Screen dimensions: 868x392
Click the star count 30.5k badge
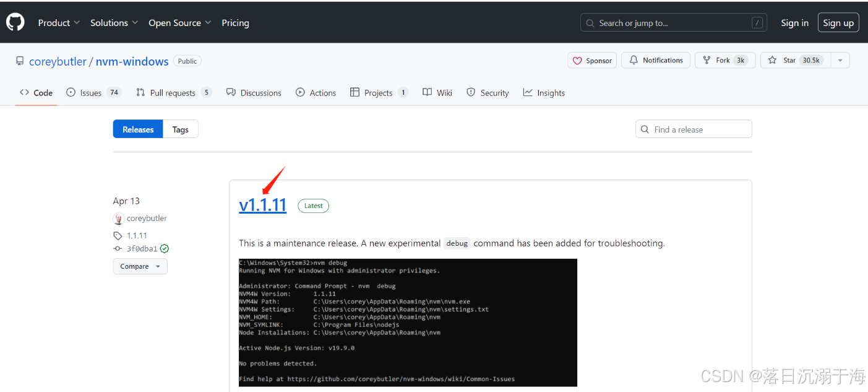pyautogui.click(x=811, y=60)
